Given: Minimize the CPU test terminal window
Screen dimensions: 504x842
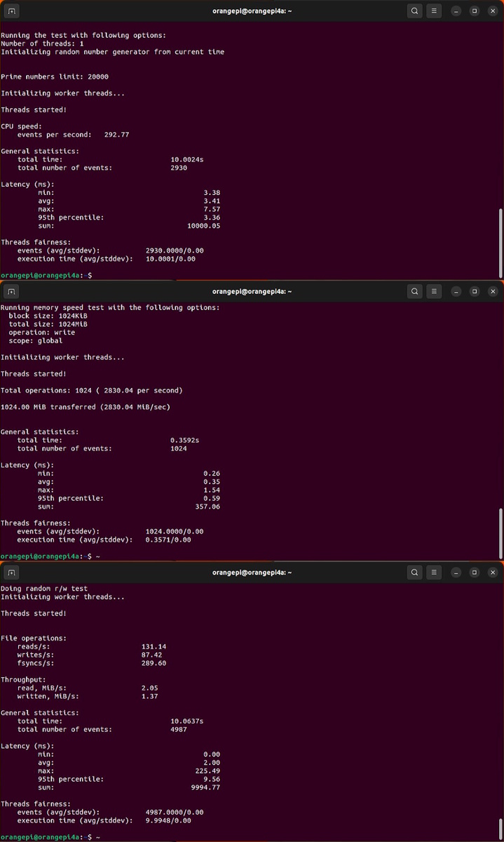Looking at the screenshot, I should [x=456, y=11].
